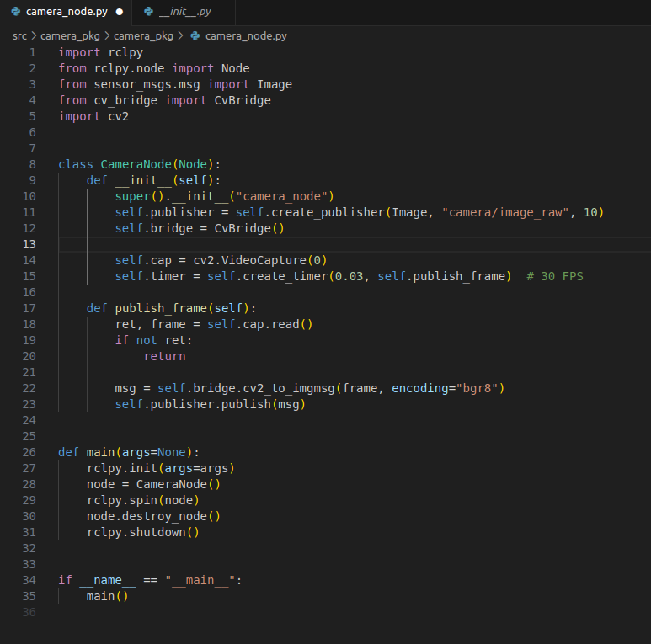651x644 pixels.
Task: Click the CameraNode class name on line 8
Action: coord(136,164)
